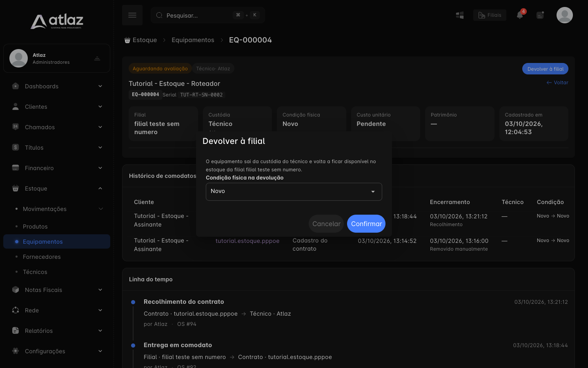Open the Filiais selector button
588x368 pixels.
pyautogui.click(x=490, y=15)
